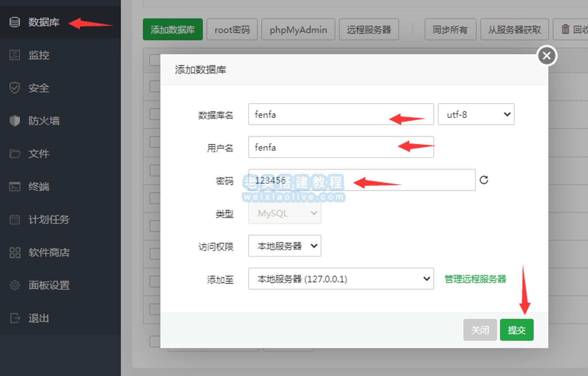This screenshot has width=588, height=376.
Task: Click the folder icon beside 文件
Action: pyautogui.click(x=15, y=154)
